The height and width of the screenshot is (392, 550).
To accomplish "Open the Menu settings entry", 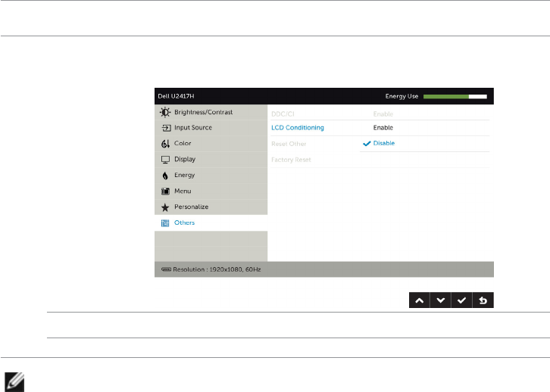I will click(x=211, y=191).
